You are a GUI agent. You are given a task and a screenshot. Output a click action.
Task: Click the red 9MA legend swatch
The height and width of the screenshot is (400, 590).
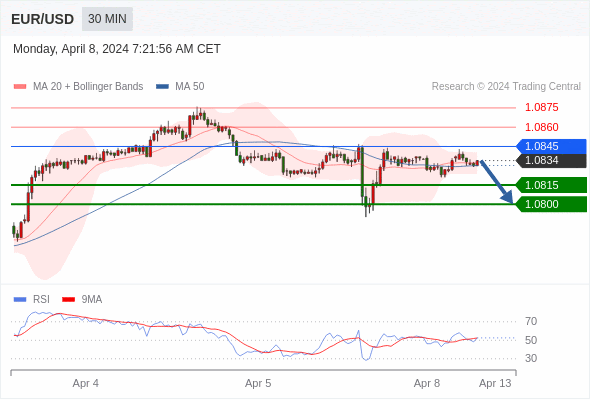(68, 300)
